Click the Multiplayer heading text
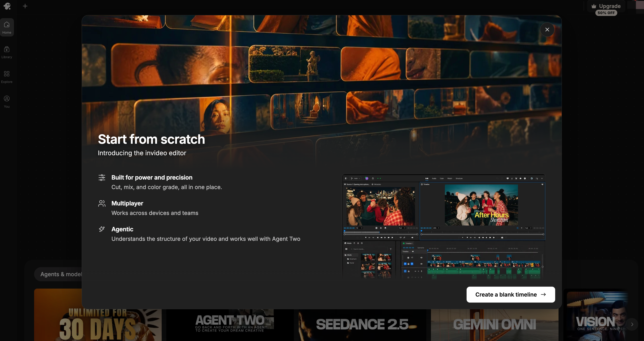The width and height of the screenshot is (644, 341). (127, 203)
